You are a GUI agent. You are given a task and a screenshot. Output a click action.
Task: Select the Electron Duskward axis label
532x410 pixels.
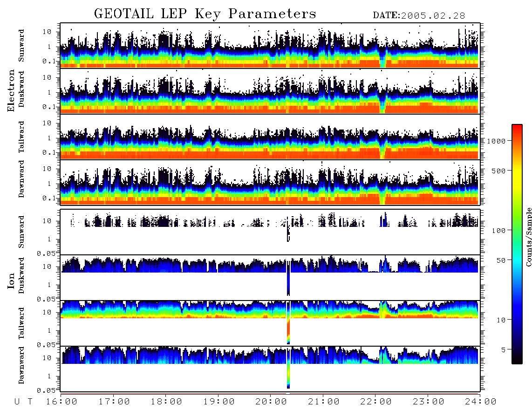point(21,89)
